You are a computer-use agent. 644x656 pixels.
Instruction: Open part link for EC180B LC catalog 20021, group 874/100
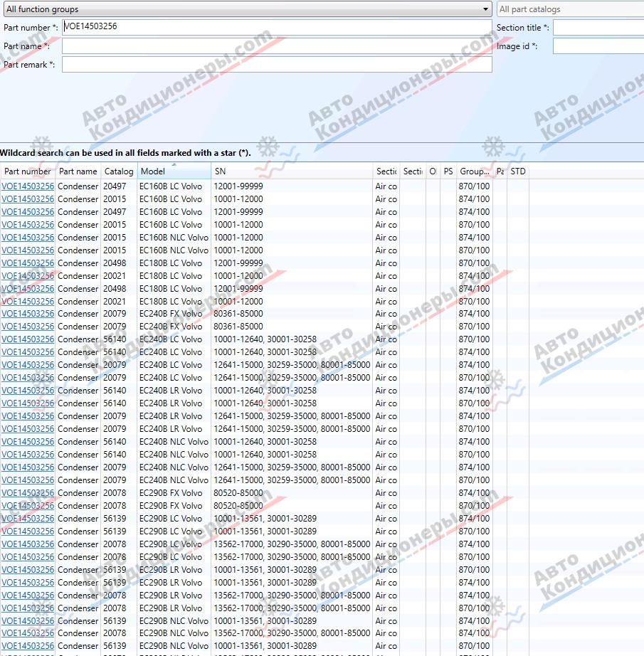28,275
